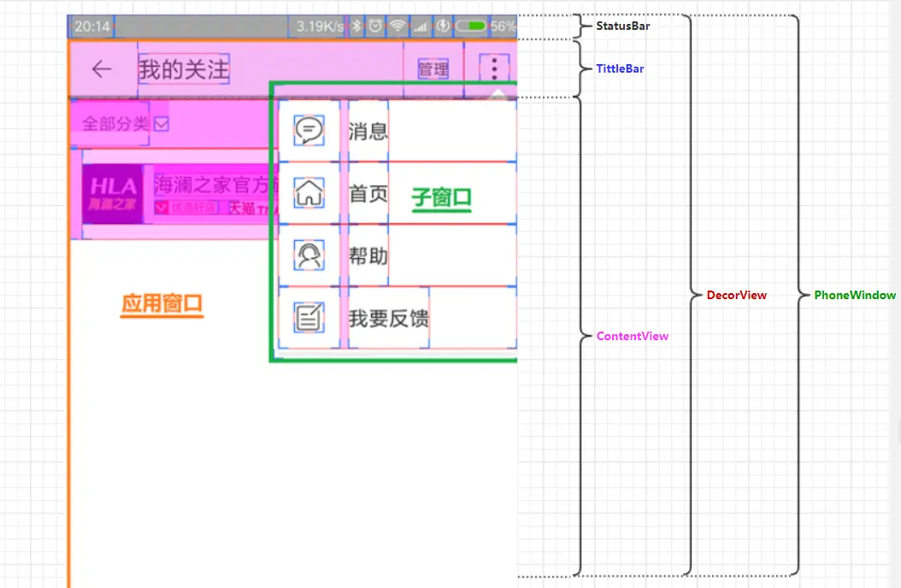Tap the charging bolt status icon
901x588 pixels.
coord(443,26)
